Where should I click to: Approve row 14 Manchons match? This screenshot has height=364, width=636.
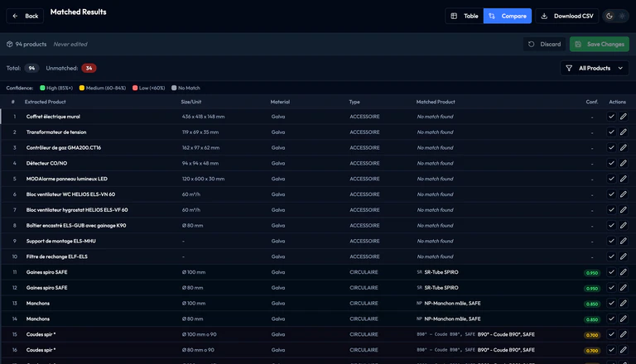click(611, 319)
